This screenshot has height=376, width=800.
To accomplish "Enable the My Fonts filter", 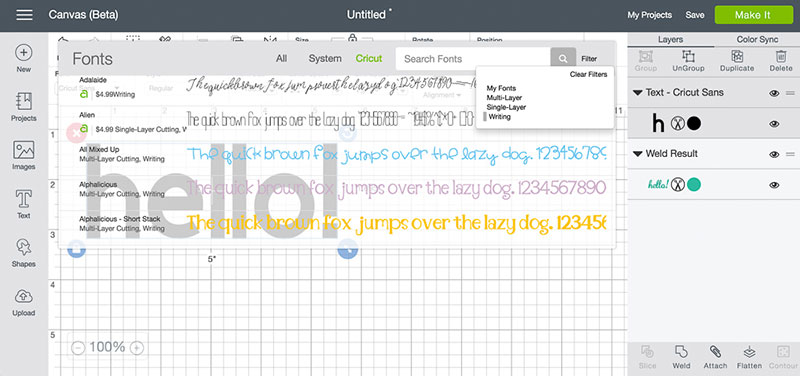I will point(501,88).
